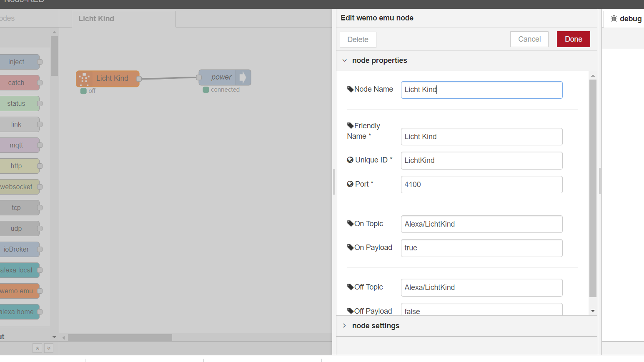Click the palette vertical scrollbar thumb
Image resolution: width=644 pixels, height=362 pixels.
tap(54, 56)
